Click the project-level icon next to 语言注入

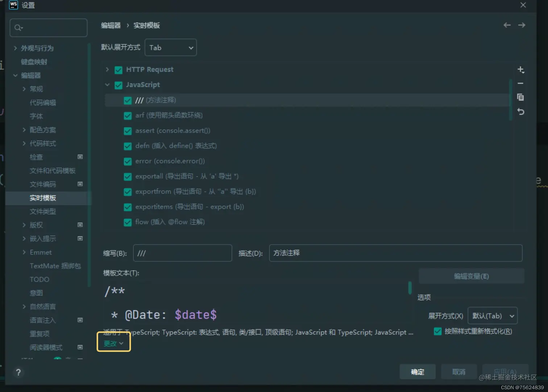pyautogui.click(x=80, y=320)
